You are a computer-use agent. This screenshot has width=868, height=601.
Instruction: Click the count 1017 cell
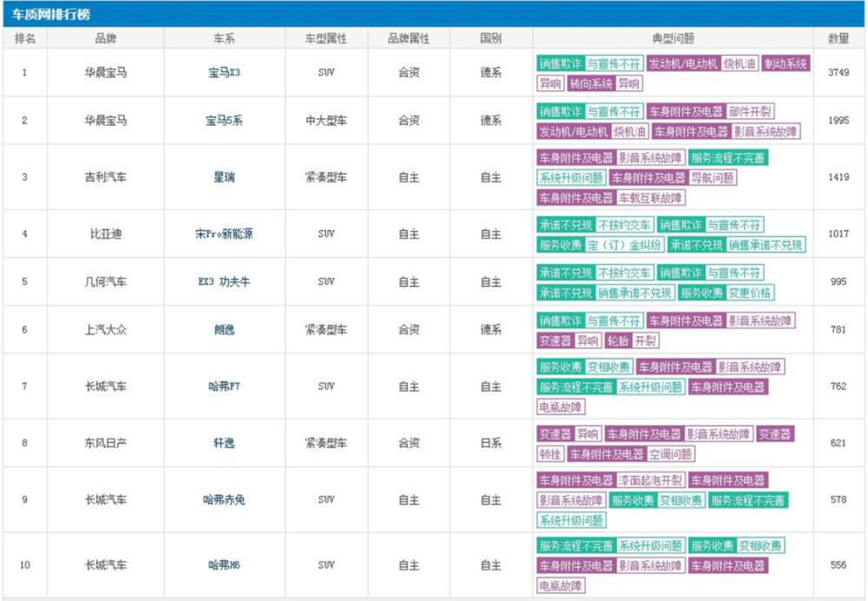[x=838, y=234]
